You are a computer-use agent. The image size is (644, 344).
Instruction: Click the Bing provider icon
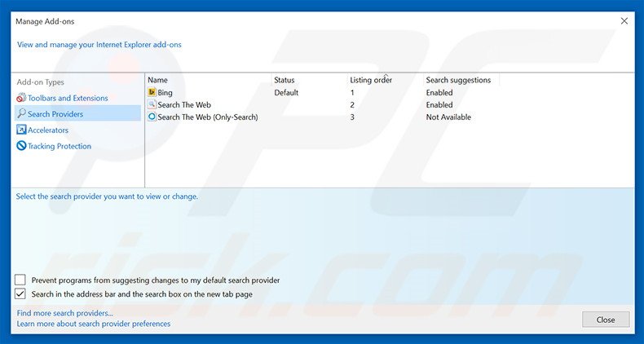coord(152,92)
